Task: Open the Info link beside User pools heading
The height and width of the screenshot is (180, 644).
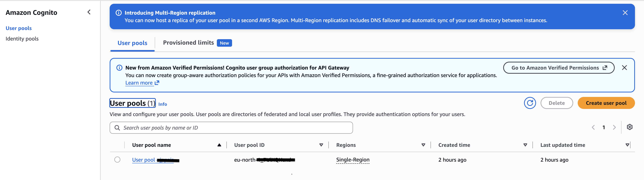Action: pyautogui.click(x=162, y=104)
